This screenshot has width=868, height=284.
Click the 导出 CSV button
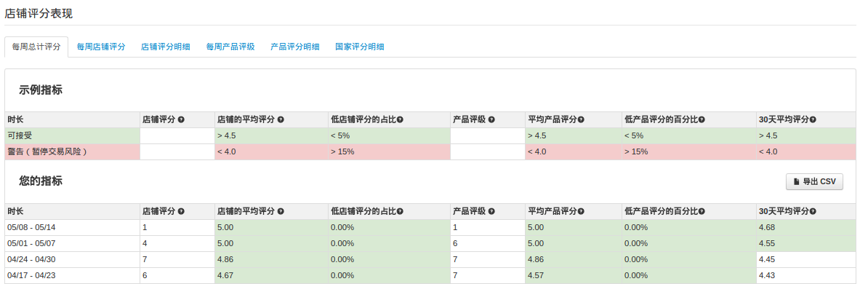(814, 181)
